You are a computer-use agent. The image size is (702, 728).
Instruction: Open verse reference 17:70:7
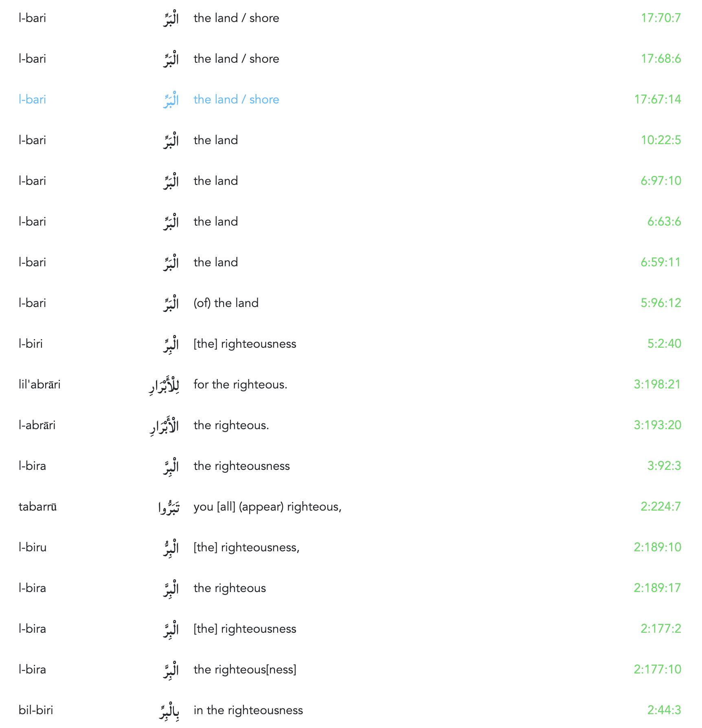coord(660,18)
